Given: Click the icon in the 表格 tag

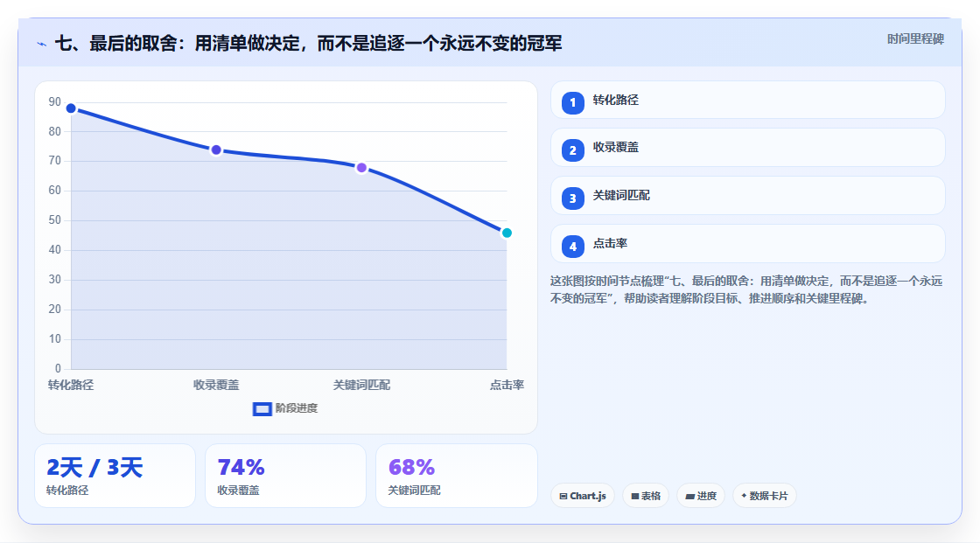Looking at the screenshot, I should click(x=635, y=496).
